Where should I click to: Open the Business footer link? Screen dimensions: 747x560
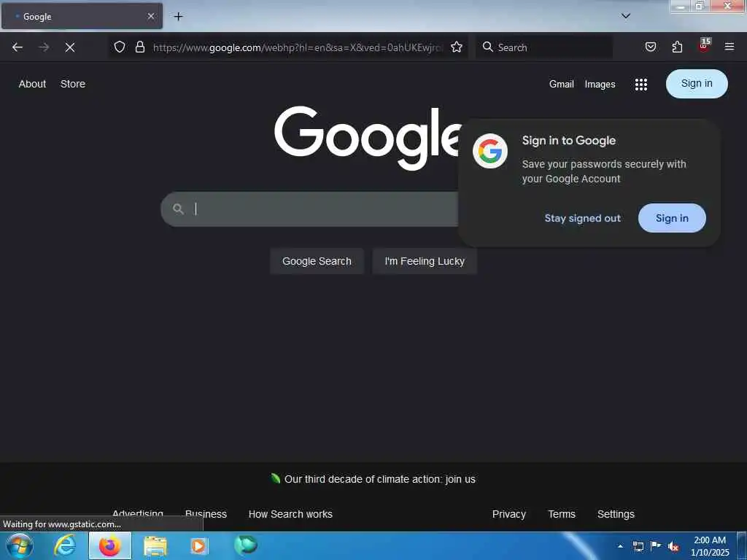click(x=206, y=514)
